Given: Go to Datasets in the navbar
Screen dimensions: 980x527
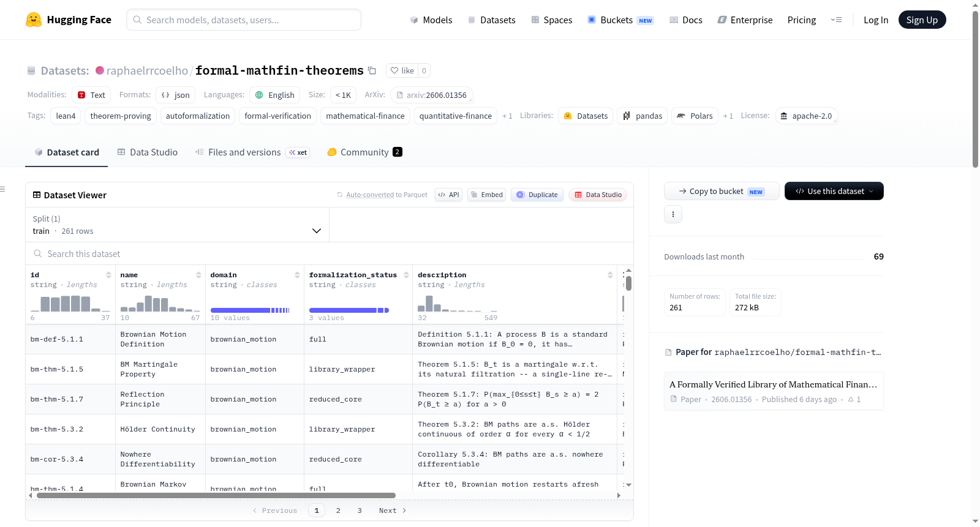Looking at the screenshot, I should (491, 20).
